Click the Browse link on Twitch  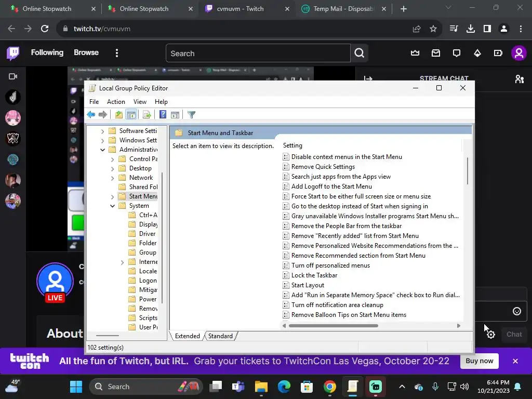pos(86,52)
